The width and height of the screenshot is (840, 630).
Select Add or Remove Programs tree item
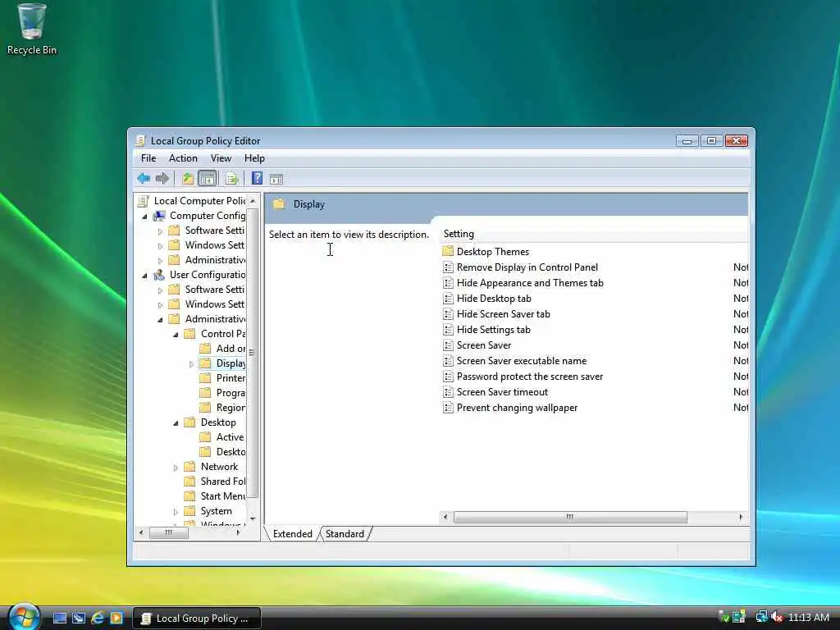pyautogui.click(x=231, y=349)
